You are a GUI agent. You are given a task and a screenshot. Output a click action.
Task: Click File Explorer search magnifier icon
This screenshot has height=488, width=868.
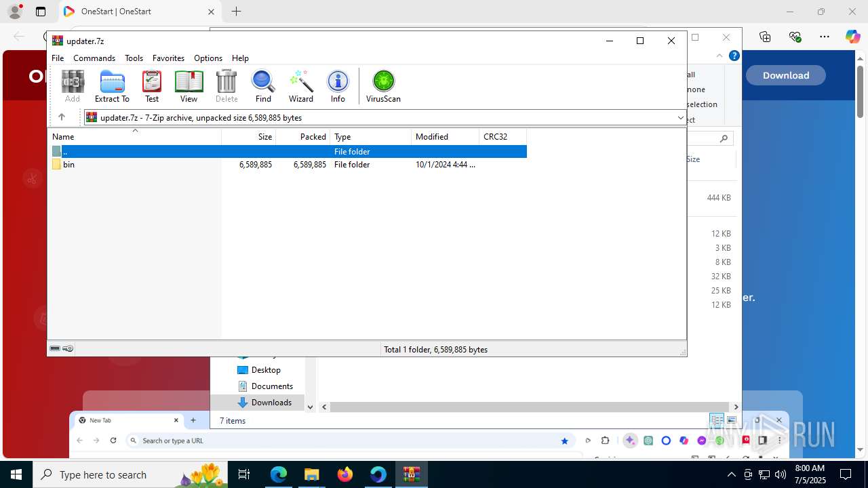(x=724, y=138)
